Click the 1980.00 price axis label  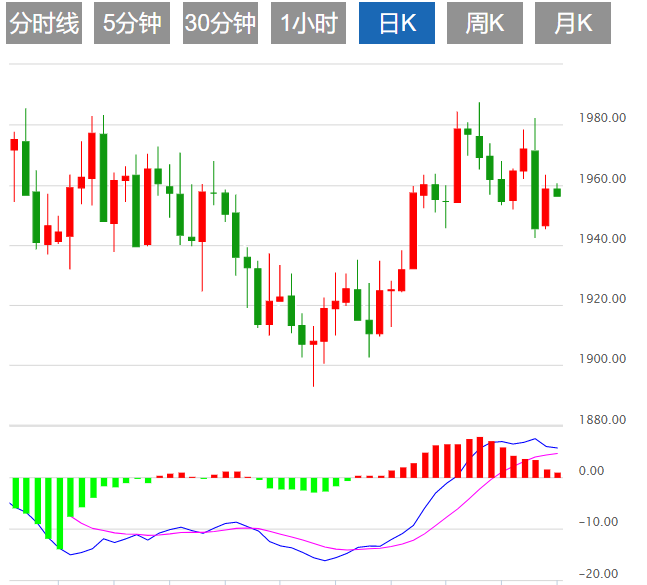[602, 118]
